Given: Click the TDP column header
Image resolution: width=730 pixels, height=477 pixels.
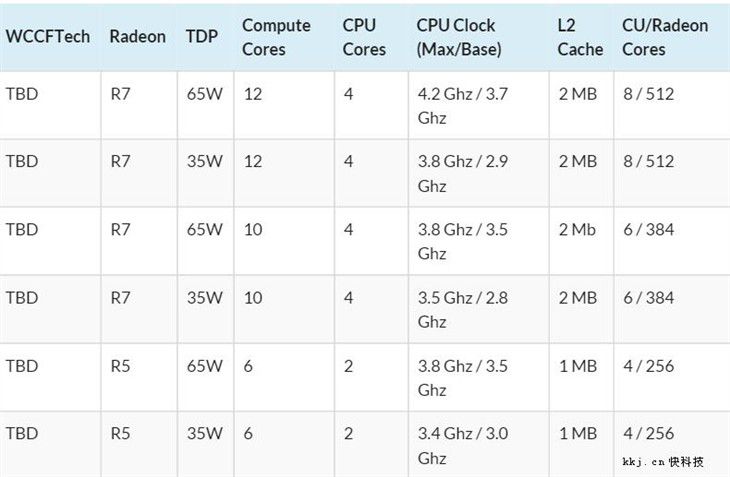Looking at the screenshot, I should coord(202,36).
